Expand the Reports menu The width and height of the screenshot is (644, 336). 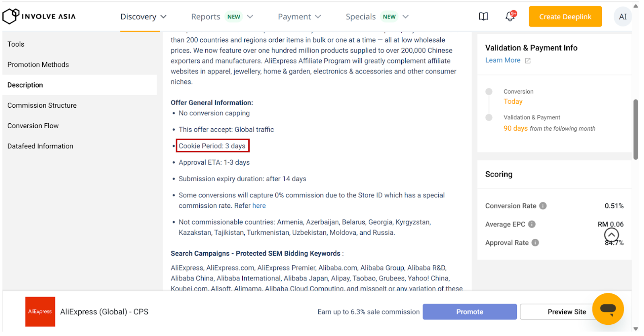click(x=222, y=17)
